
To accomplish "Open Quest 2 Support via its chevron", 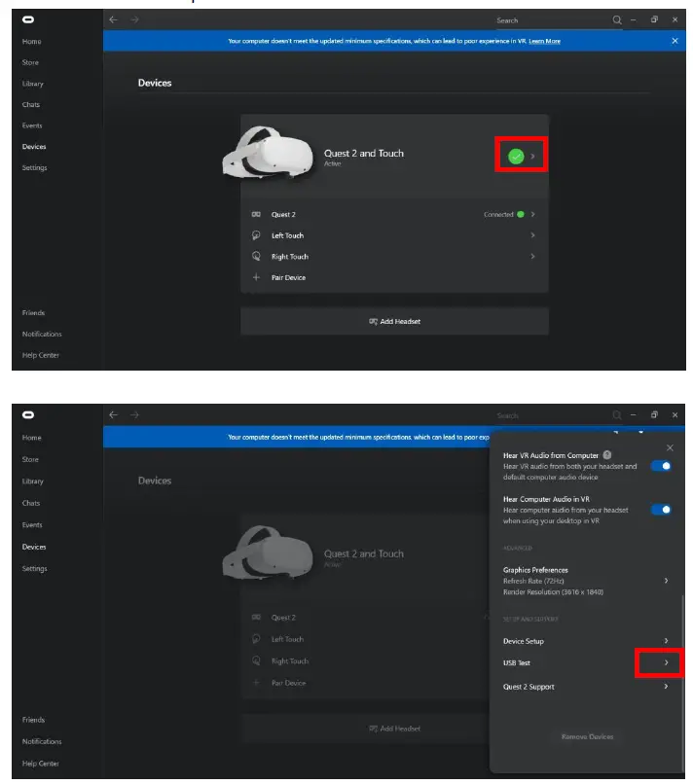I will (666, 687).
